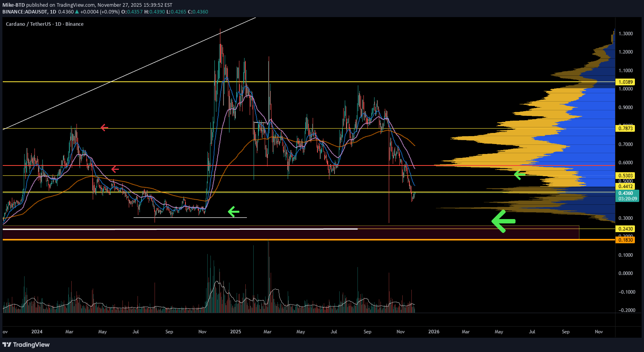Viewport: 644px width, 352px height.
Task: Click the Cardano / TetherUS chart title
Action: 44,24
